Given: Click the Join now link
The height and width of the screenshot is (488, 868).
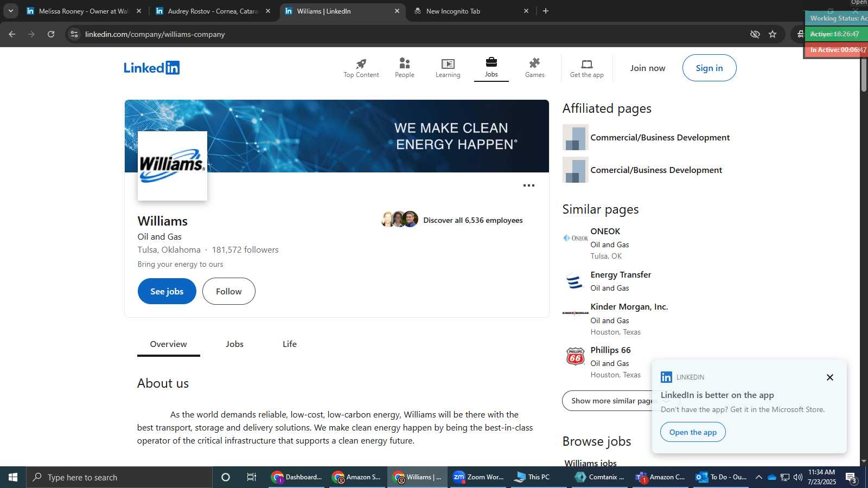Looking at the screenshot, I should click(647, 68).
